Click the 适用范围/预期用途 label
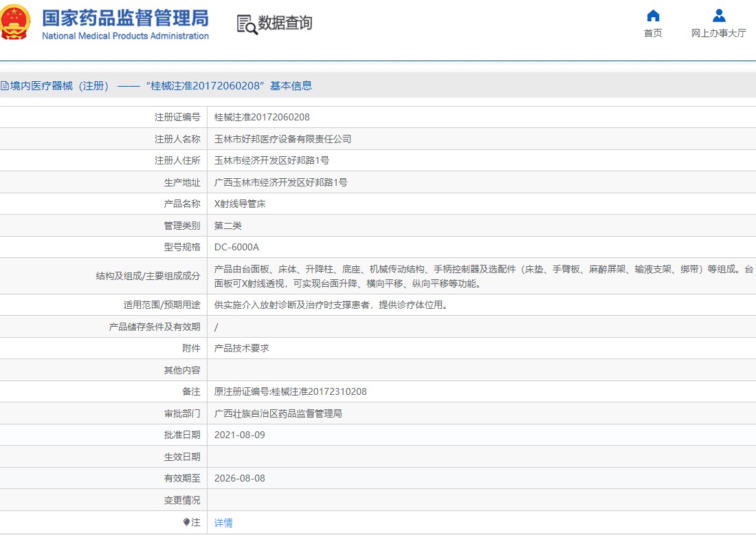Screen dimensions: 756x540 (162, 305)
